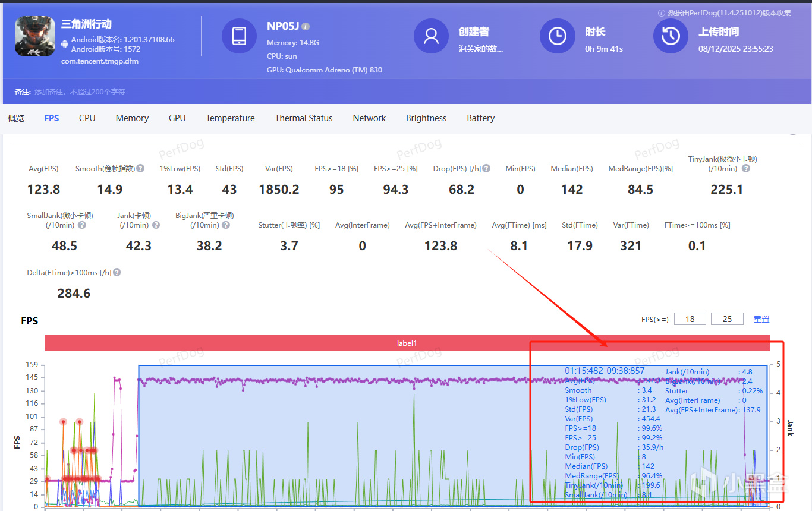The image size is (812, 511).
Task: Click the info icon next to NP05J
Action: tap(306, 27)
